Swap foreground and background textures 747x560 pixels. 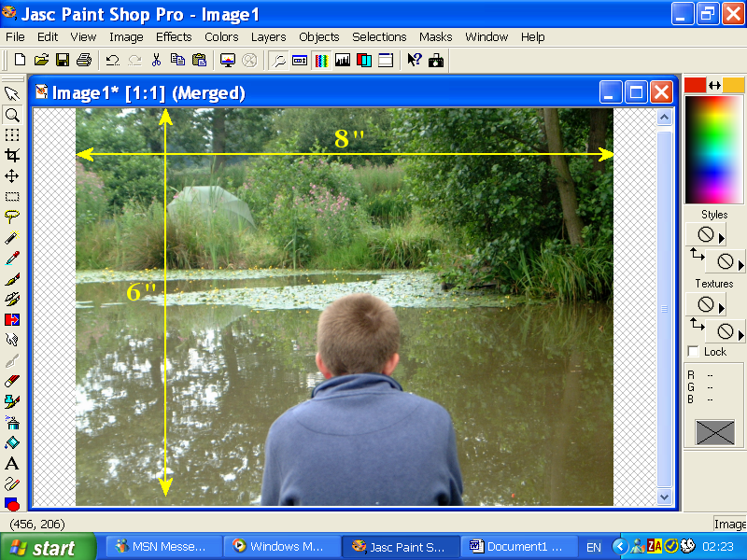pos(697,325)
